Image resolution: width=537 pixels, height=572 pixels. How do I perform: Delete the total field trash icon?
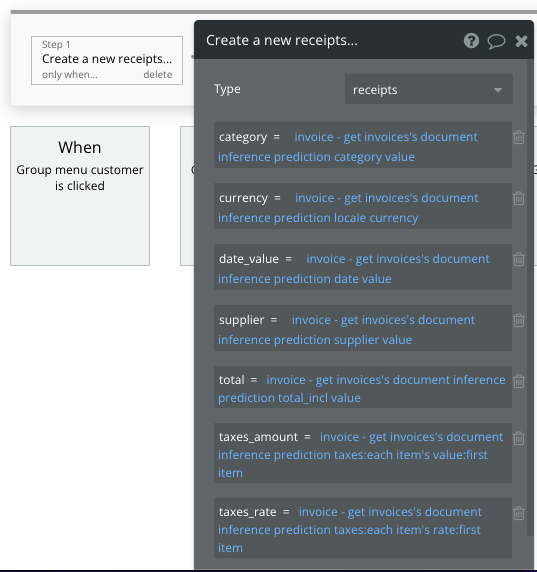519,382
